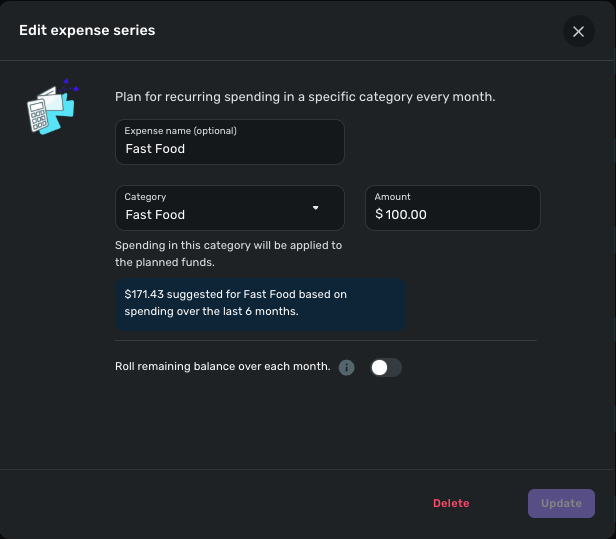The width and height of the screenshot is (616, 539).
Task: Click the info icon beside roll balance
Action: 347,368
